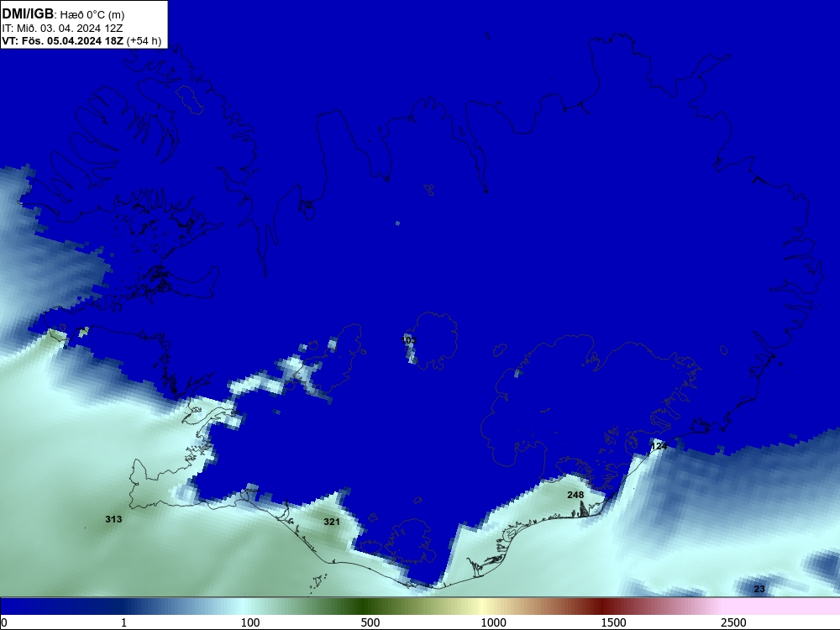Click the color scale label '1500'
Image resolution: width=840 pixels, height=630 pixels.
(613, 622)
